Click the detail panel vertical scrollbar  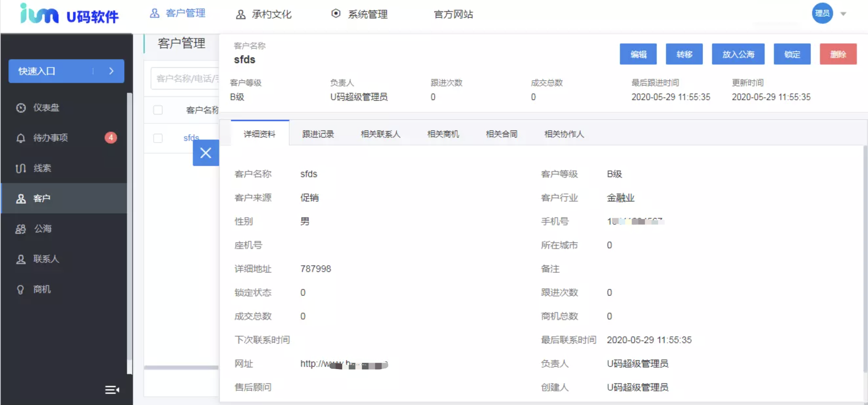[x=865, y=260]
